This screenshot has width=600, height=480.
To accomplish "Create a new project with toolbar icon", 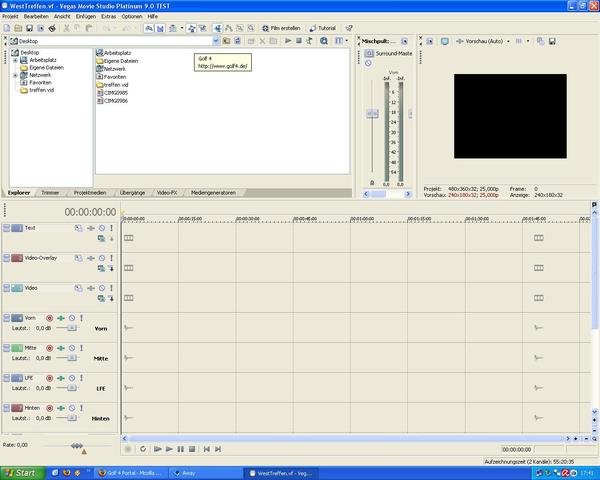I will point(7,28).
